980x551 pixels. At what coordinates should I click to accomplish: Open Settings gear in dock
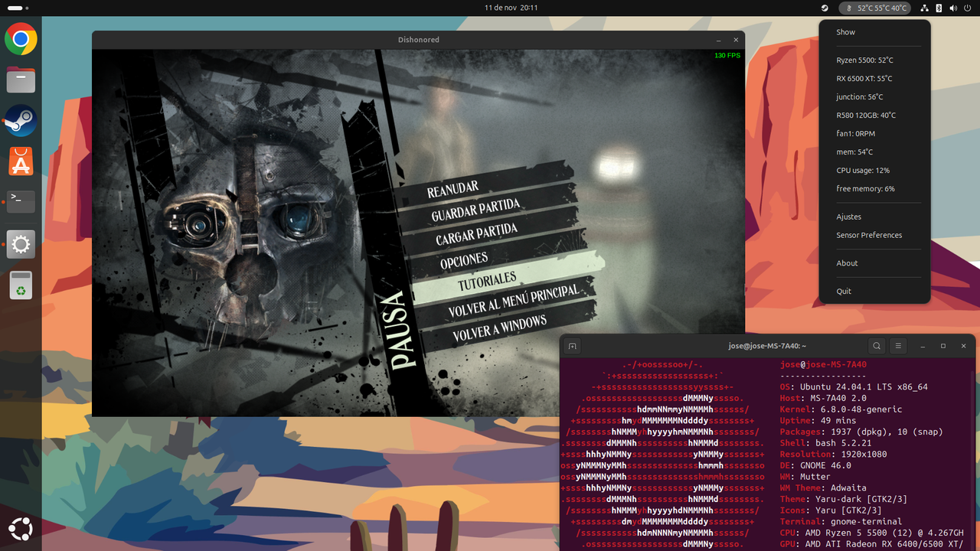pyautogui.click(x=21, y=244)
